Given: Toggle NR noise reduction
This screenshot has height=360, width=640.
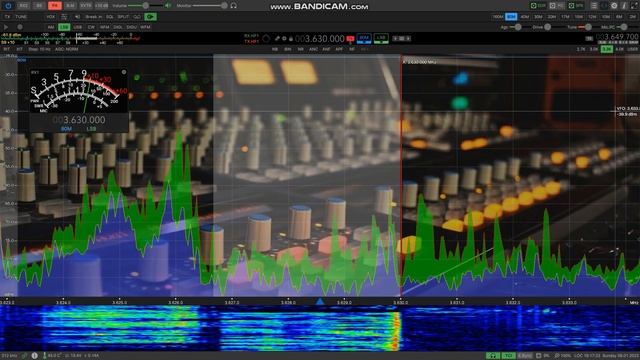Looking at the screenshot, I should (300, 49).
